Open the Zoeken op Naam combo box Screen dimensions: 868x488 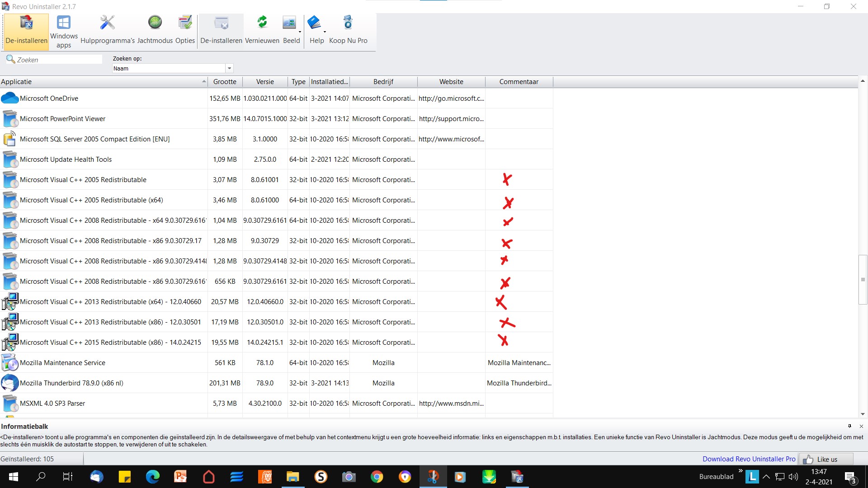tap(229, 68)
